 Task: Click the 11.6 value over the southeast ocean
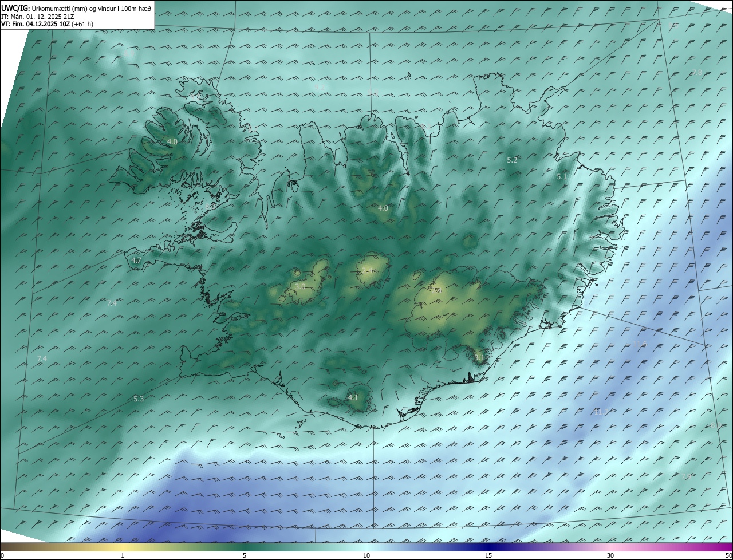(640, 344)
